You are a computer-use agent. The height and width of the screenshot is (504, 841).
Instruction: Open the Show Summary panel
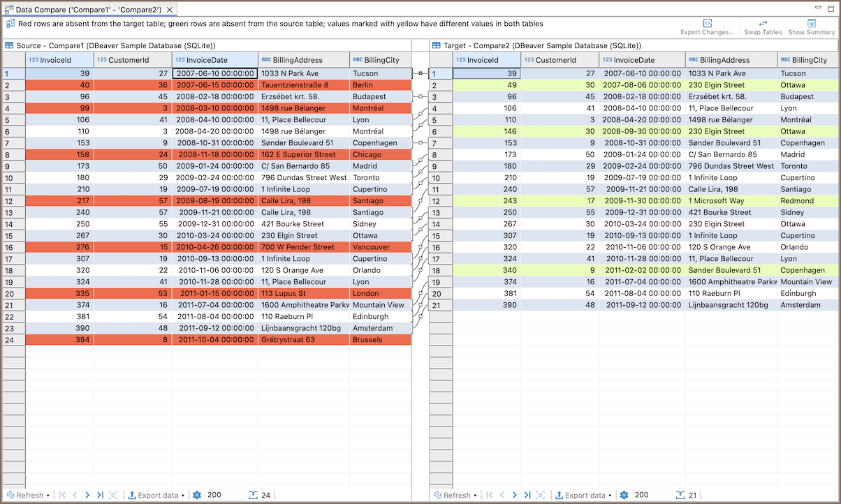tap(811, 23)
